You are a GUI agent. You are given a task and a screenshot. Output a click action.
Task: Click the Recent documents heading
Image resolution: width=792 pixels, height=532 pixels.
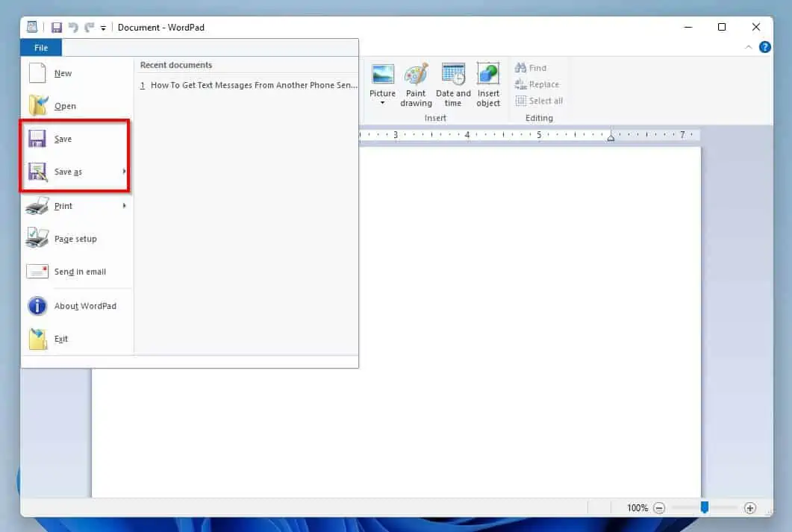(175, 65)
